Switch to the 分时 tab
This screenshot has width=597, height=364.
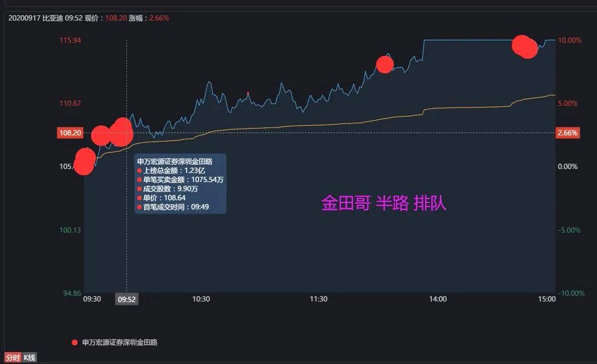13,358
